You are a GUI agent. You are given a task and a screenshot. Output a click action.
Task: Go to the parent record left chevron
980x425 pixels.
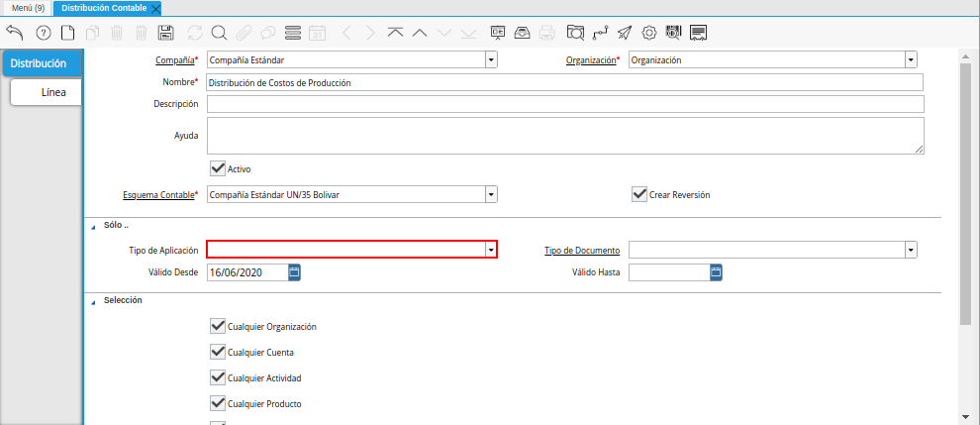click(x=347, y=33)
